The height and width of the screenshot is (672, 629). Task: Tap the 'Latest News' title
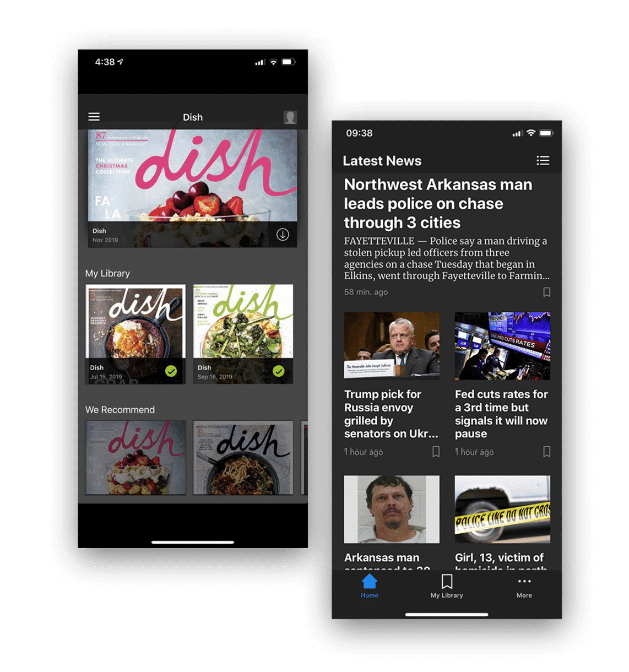coord(382,161)
